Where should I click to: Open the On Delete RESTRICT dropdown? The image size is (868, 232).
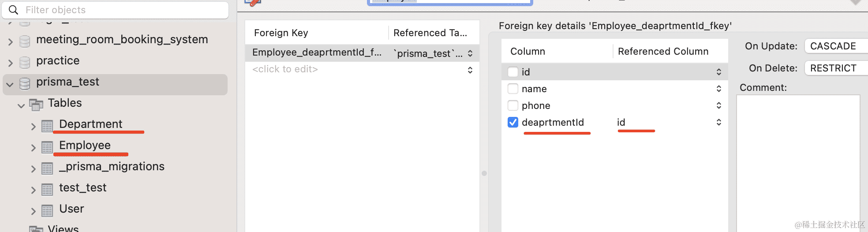[x=835, y=68]
